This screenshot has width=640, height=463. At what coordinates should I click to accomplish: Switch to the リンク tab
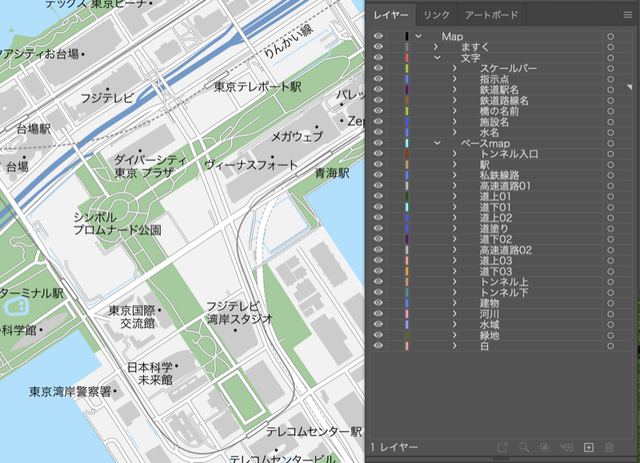(437, 15)
